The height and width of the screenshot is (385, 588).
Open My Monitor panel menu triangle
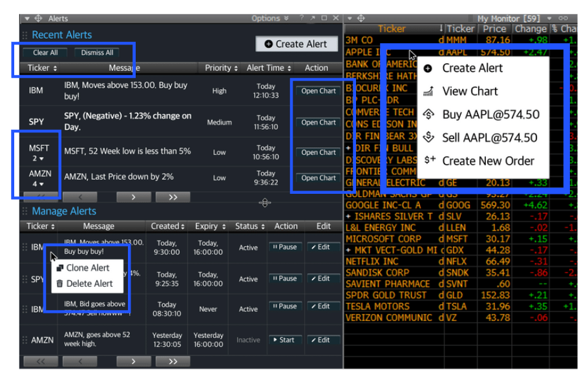(x=350, y=18)
